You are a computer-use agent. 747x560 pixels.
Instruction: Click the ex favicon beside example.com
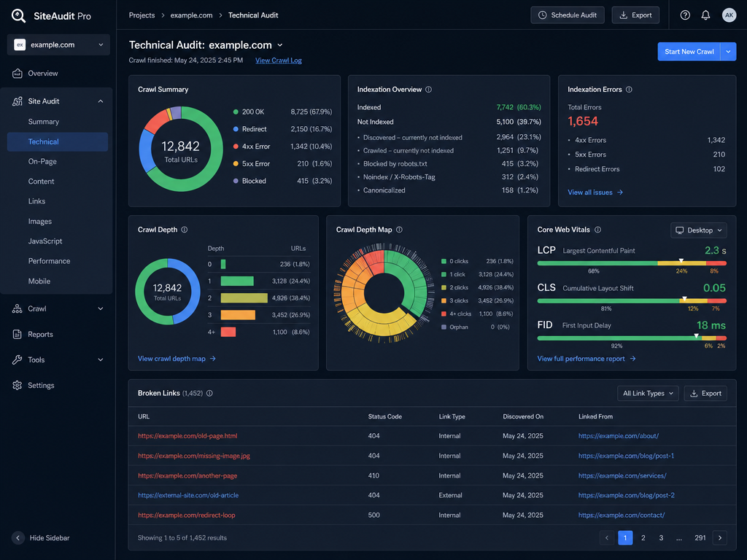(x=20, y=44)
